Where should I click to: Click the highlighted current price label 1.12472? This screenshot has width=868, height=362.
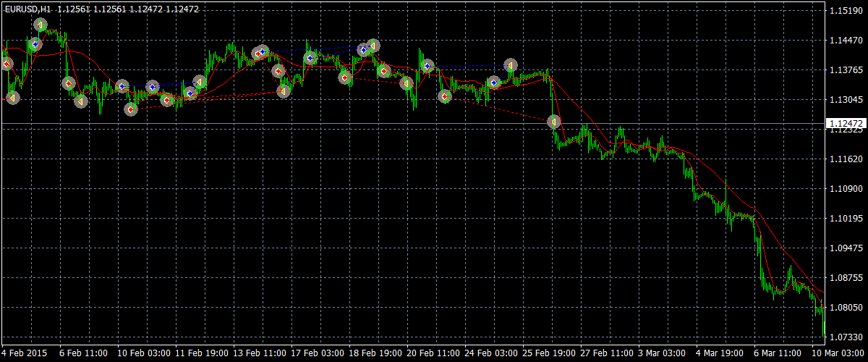(x=845, y=124)
